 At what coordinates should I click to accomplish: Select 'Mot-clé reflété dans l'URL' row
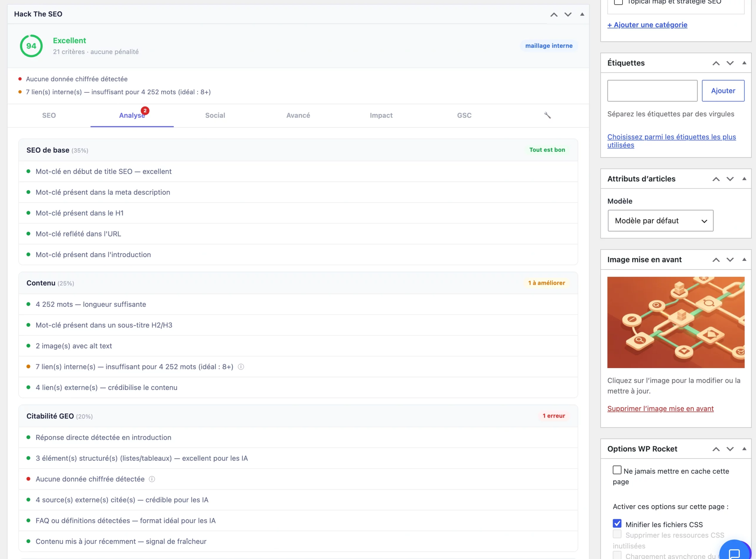(x=298, y=234)
